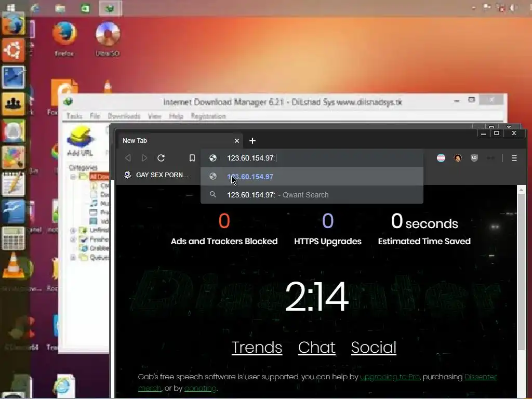Open View menu in Internet Download Manager

pos(154,116)
